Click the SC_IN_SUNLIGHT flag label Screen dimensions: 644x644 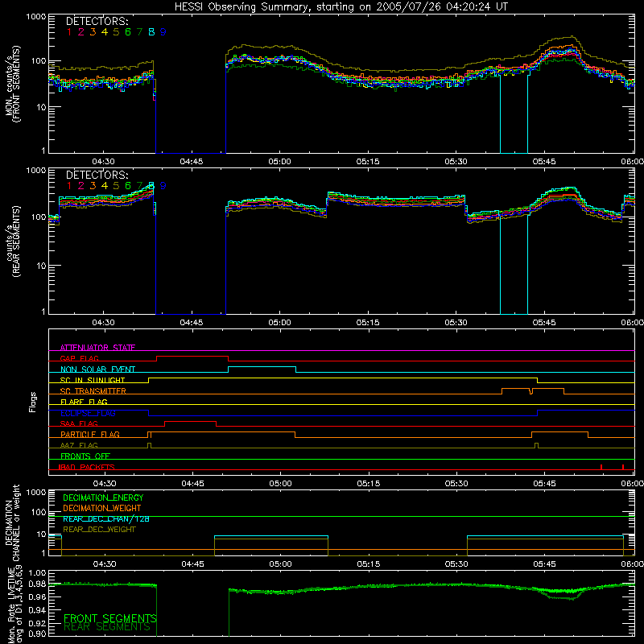[x=93, y=380]
